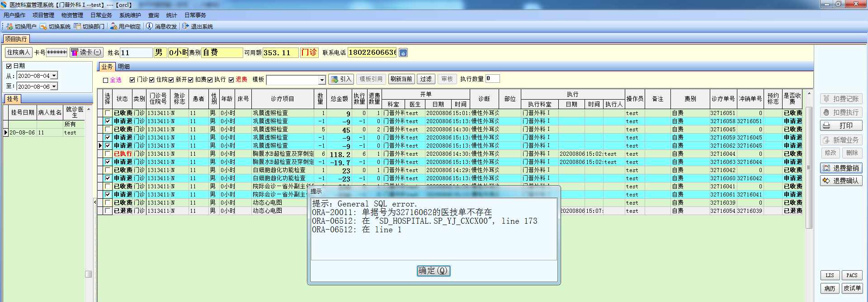Viewport: 868px width, 302px height.
Task: Click the 切换部门 switch department icon
Action: tap(77, 26)
